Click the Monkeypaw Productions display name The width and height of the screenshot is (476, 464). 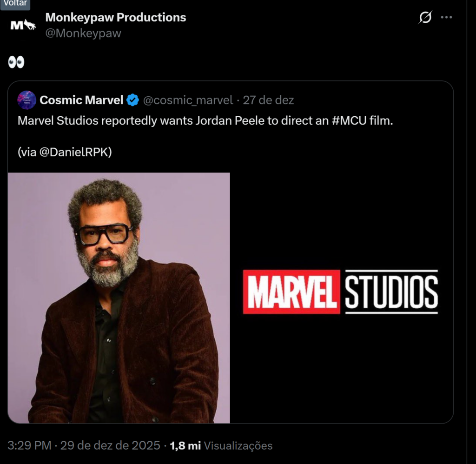click(115, 18)
